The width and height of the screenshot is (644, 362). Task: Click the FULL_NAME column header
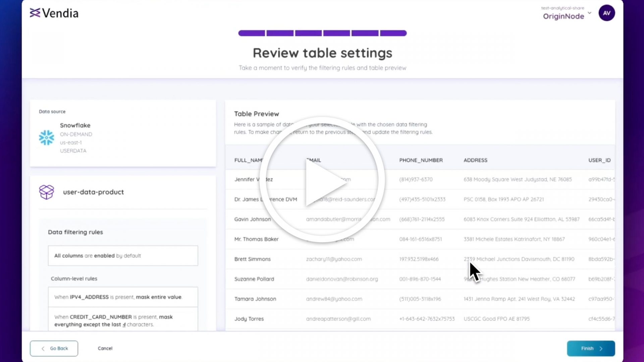point(250,160)
